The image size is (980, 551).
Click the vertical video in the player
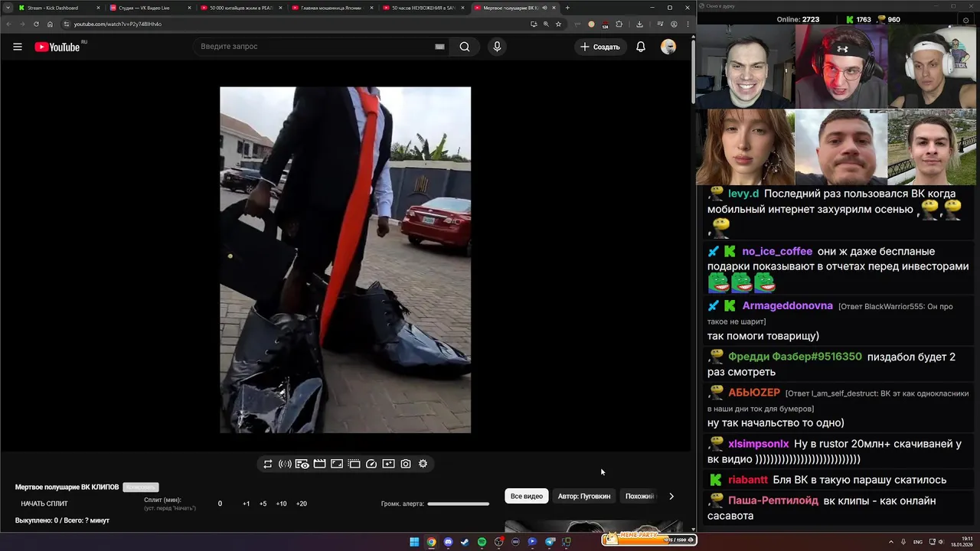tap(345, 260)
